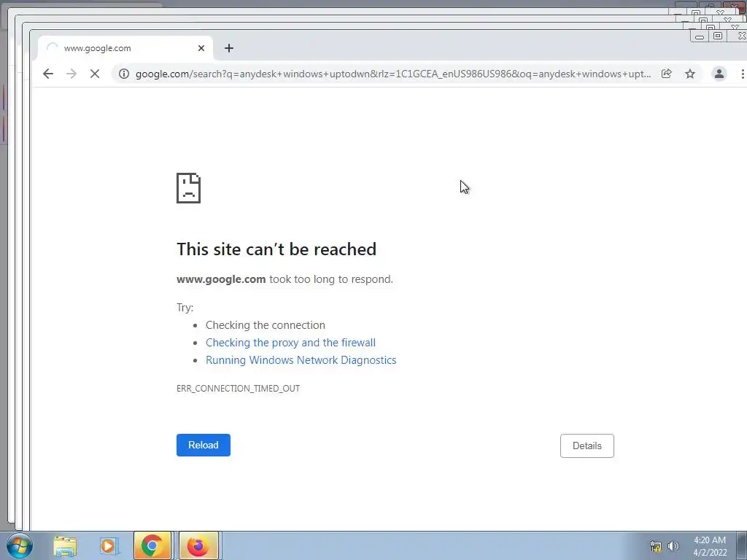The height and width of the screenshot is (560, 747).
Task: Share this page icon in the address bar
Action: (x=667, y=74)
